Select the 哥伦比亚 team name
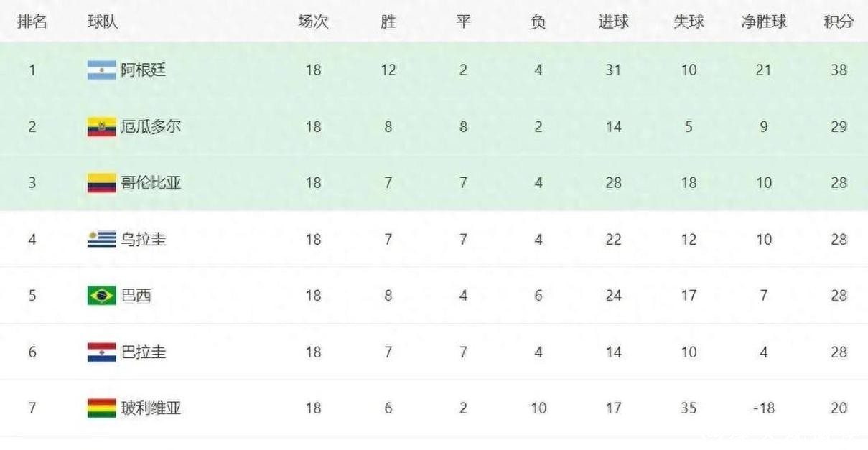This screenshot has height=450, width=868. [151, 183]
